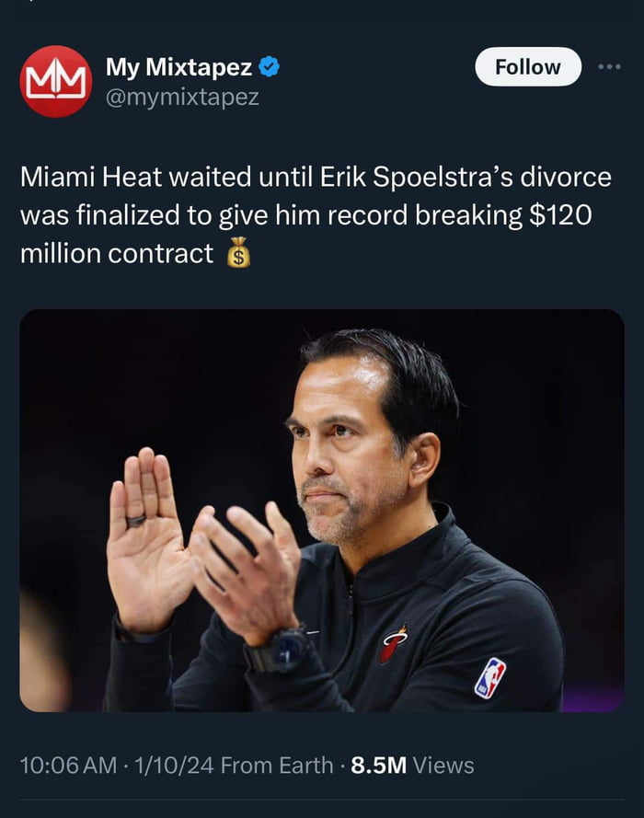Click the NBA logo on the jacket
The height and width of the screenshot is (818, 644).
[489, 677]
